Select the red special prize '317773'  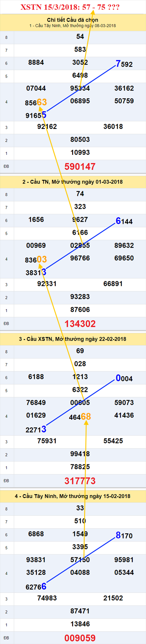click(x=80, y=481)
